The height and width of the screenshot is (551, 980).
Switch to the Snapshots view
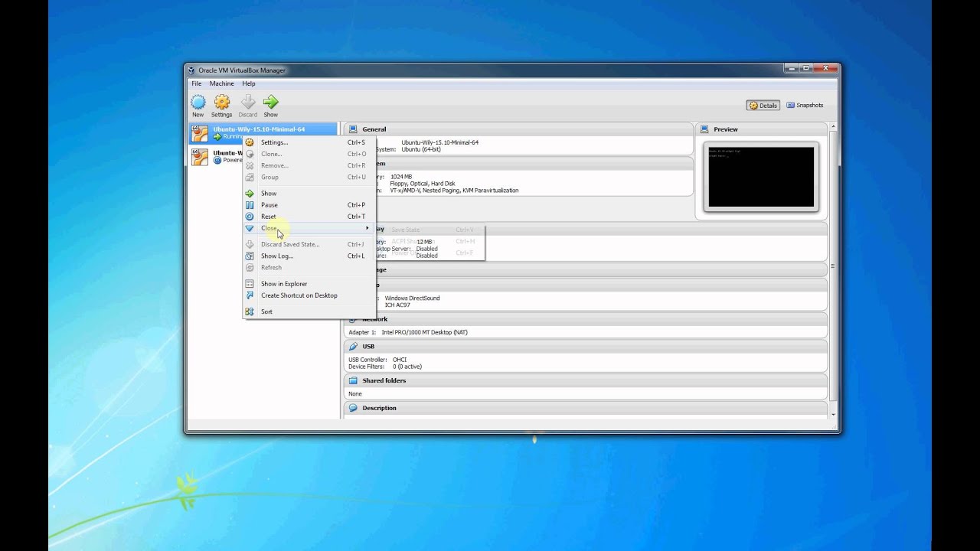click(805, 106)
